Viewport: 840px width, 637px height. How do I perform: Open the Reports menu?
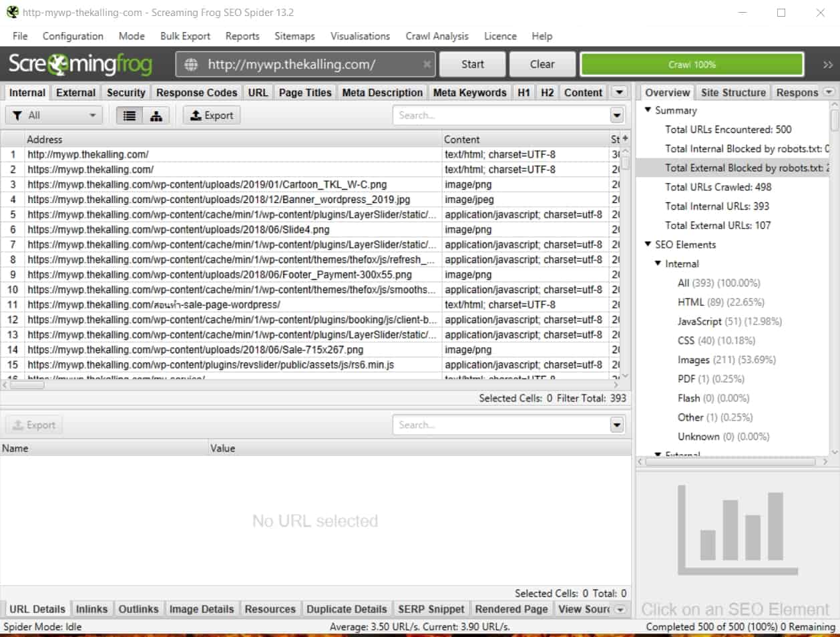point(242,36)
